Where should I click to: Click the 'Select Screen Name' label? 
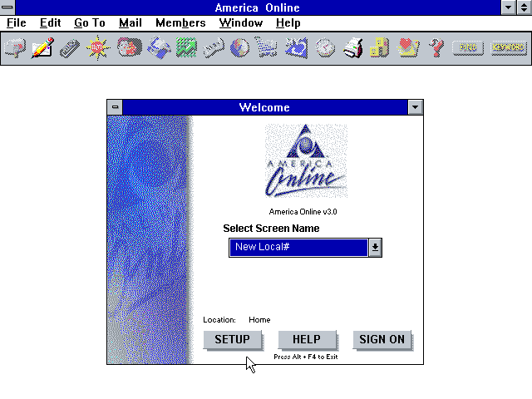(x=271, y=229)
